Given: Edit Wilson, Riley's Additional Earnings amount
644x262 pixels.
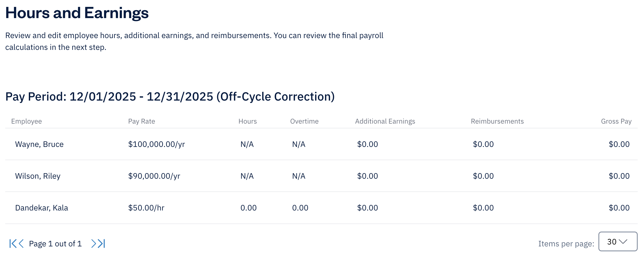Looking at the screenshot, I should [x=367, y=176].
